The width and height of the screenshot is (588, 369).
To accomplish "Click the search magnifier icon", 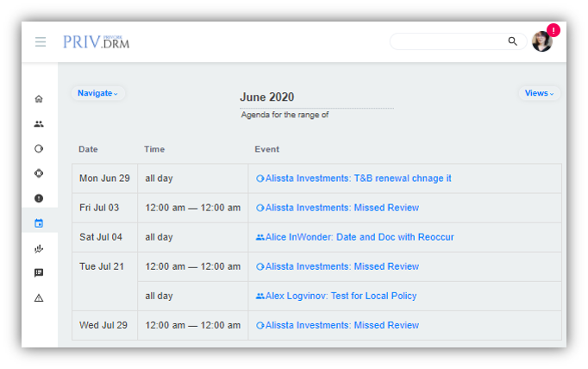I will (x=512, y=41).
